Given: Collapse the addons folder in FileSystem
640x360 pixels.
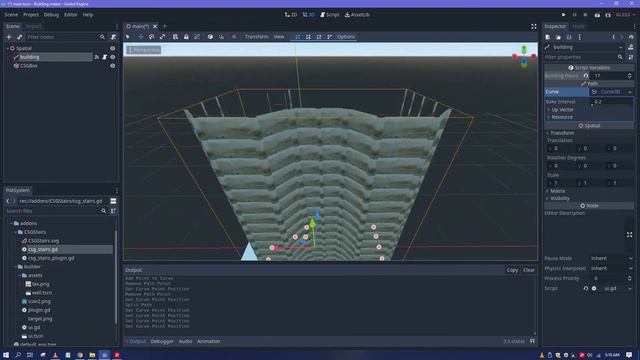Looking at the screenshot, I should tap(11, 223).
